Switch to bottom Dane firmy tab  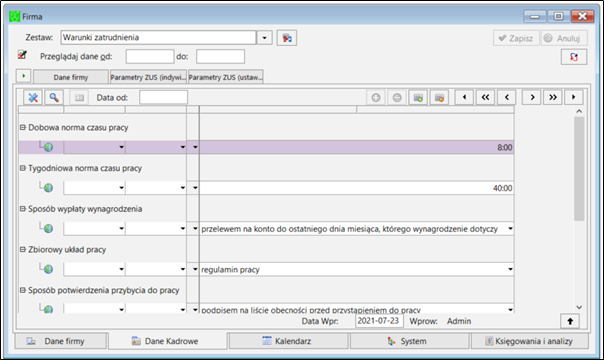point(60,341)
